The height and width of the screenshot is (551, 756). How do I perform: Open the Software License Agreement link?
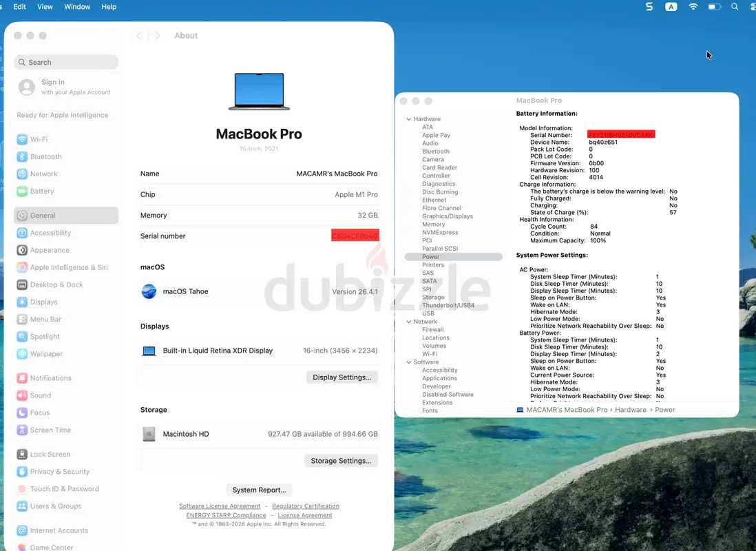pos(220,506)
